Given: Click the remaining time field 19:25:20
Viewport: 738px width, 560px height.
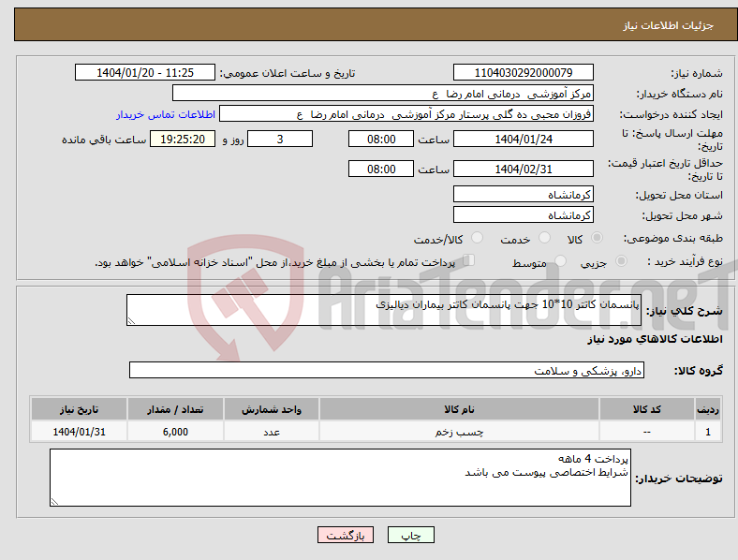Looking at the screenshot, I should [183, 139].
